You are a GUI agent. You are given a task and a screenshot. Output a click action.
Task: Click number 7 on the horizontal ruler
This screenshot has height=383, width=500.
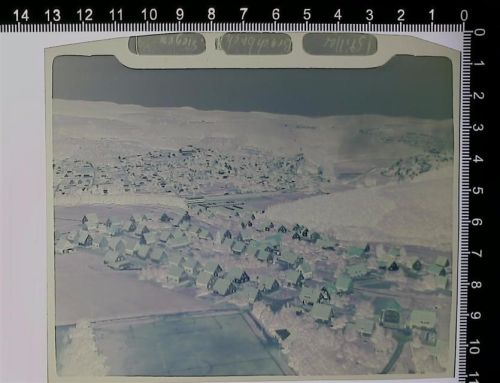[x=244, y=14]
